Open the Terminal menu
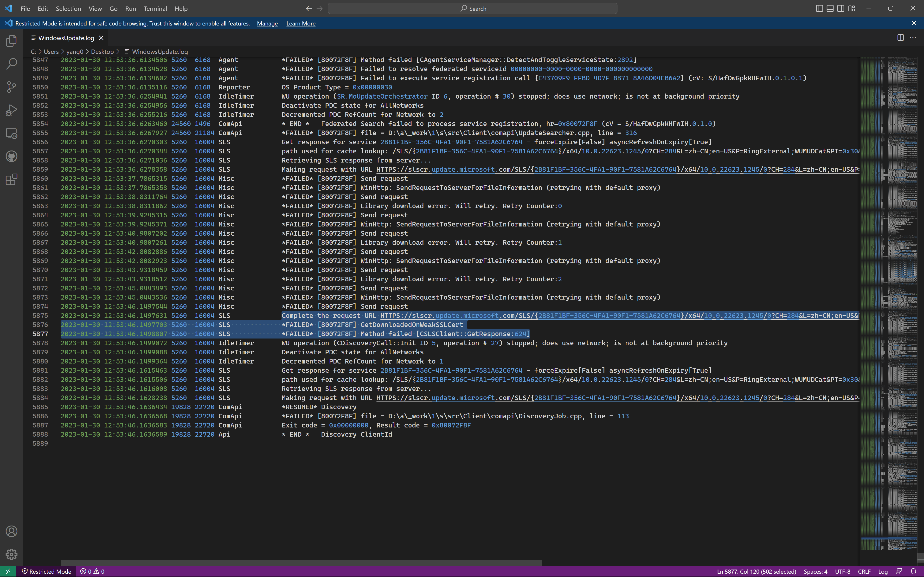This screenshot has width=924, height=577. 155,8
